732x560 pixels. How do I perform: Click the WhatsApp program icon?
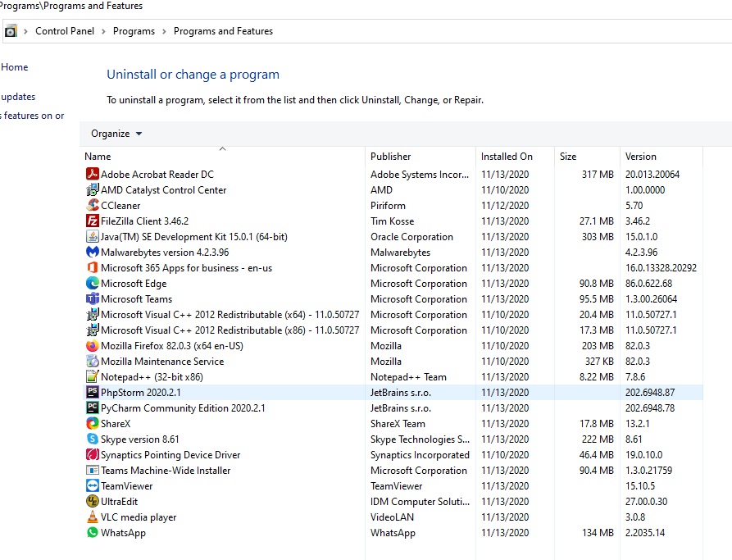coord(93,532)
